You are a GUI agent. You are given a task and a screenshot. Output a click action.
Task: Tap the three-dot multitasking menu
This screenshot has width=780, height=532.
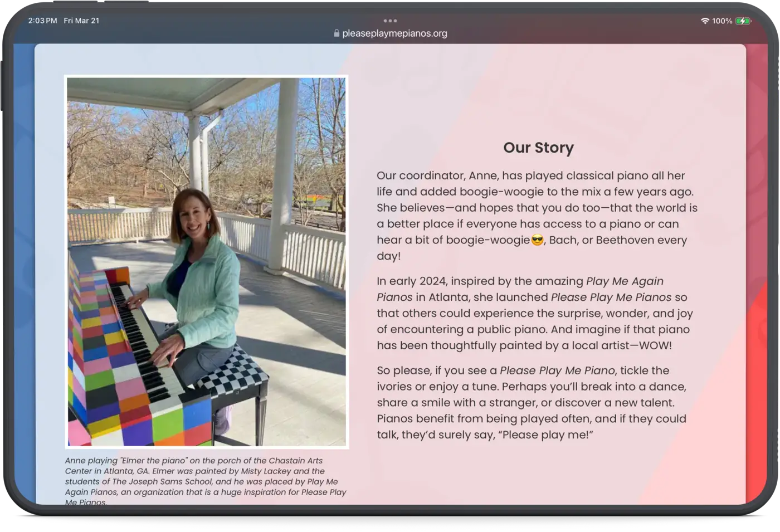(390, 21)
